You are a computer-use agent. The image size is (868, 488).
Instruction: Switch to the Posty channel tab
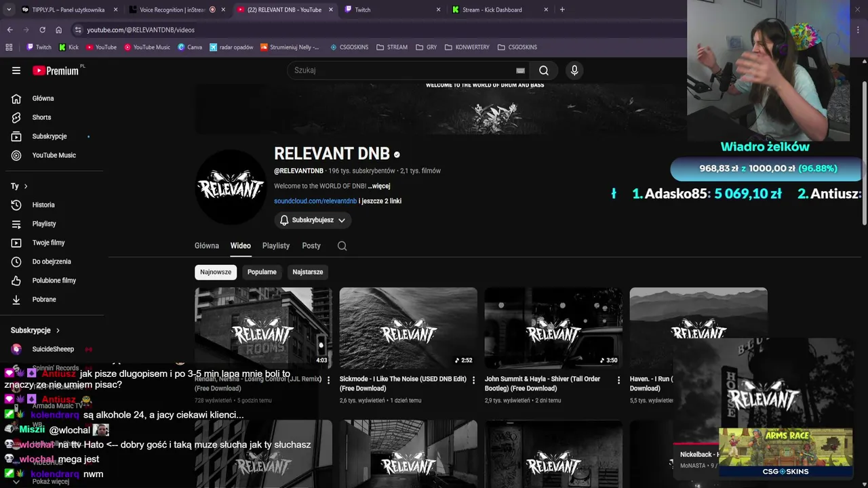click(311, 246)
